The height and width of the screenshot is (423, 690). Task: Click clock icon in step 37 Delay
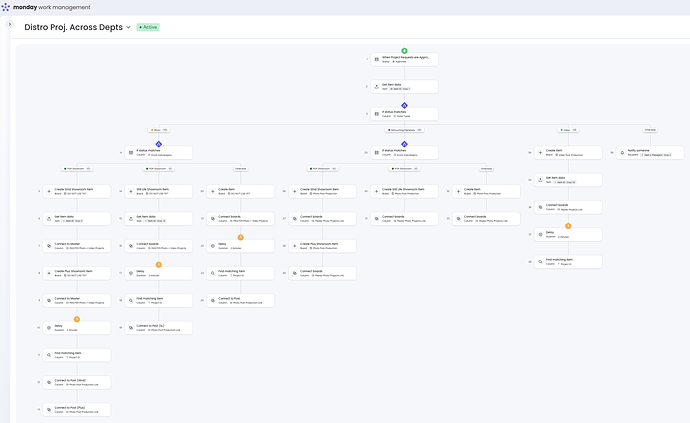point(540,235)
